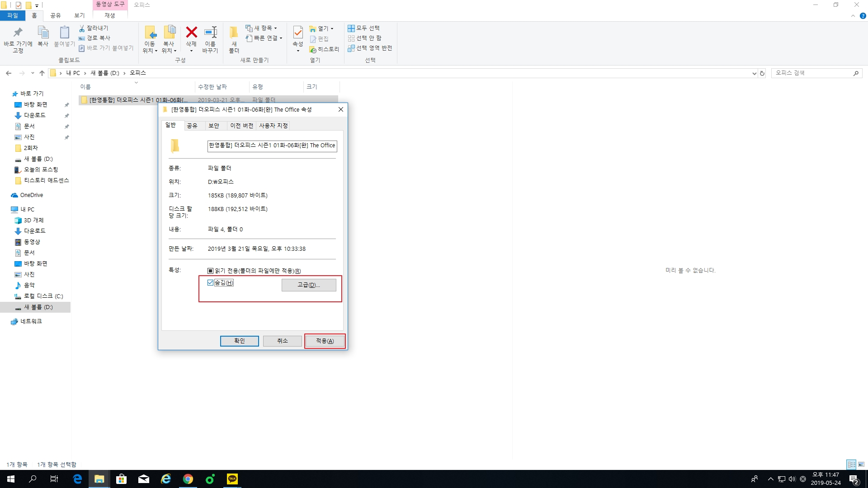
Task: Click Pin to Quick Access (바로 가기에 고정) icon
Action: pos(18,33)
